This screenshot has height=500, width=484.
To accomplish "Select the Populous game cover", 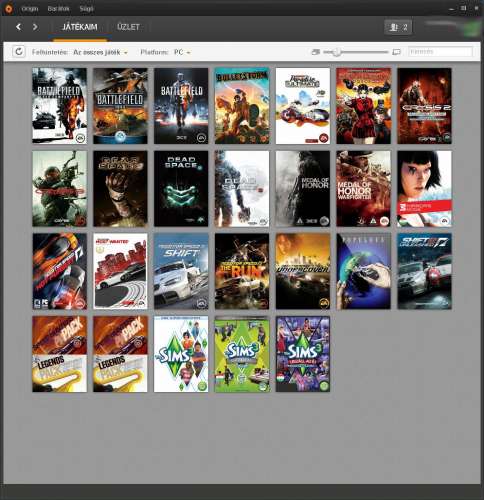I will coord(364,271).
